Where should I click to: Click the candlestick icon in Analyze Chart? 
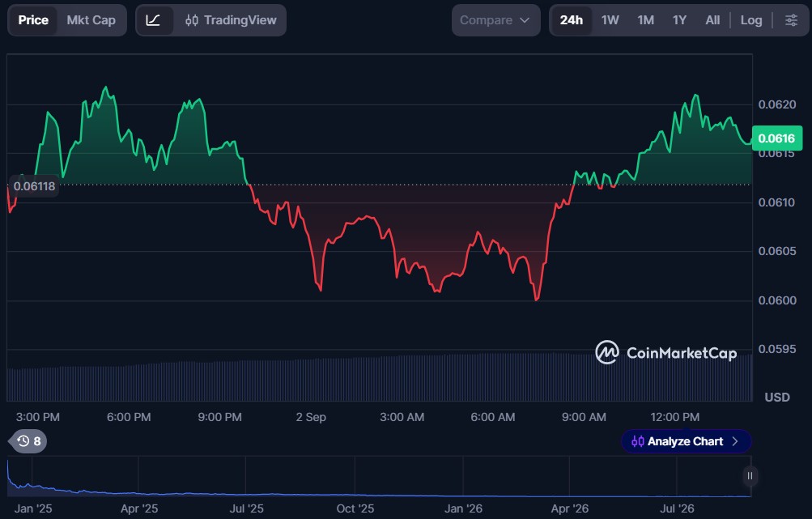(x=637, y=441)
